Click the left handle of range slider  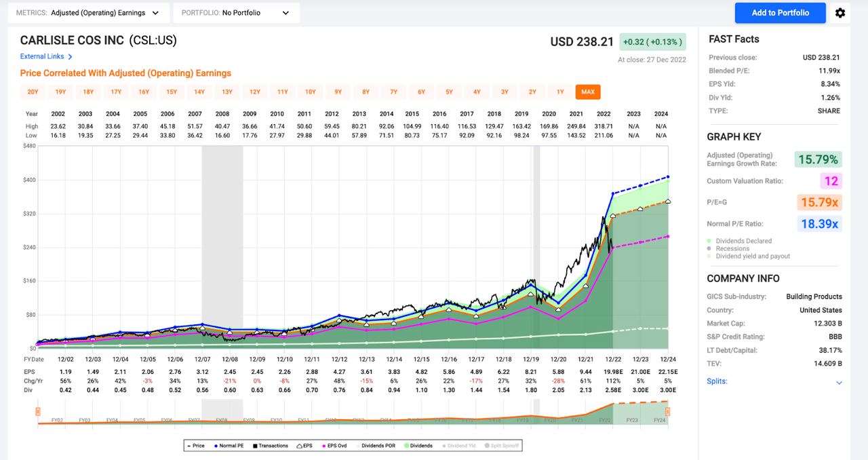pos(38,412)
